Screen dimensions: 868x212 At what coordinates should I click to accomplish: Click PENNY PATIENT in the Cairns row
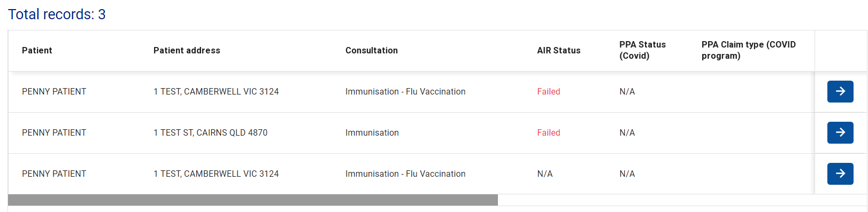(x=54, y=132)
